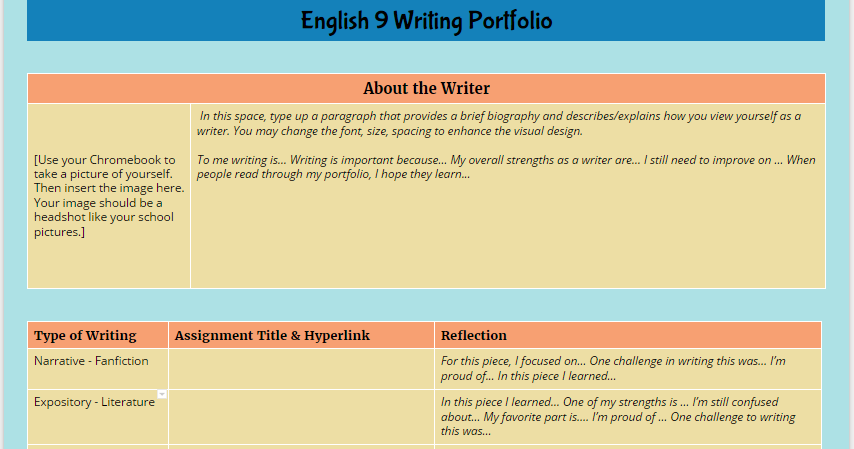Click the headshot image placeholder text cell
Screen dimensions: 854x449
pos(109,196)
